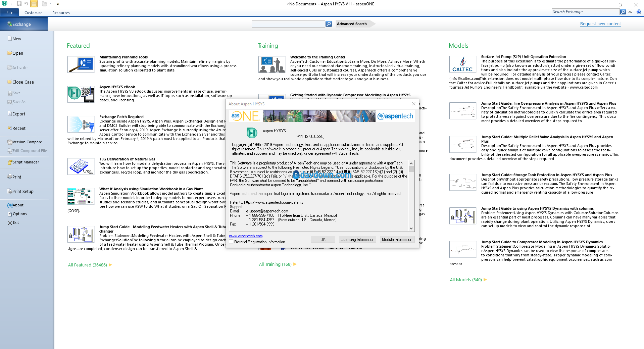Open the TEG Dehydration of Natural Gas thumbnail
This screenshot has width=644, height=349.
81,166
